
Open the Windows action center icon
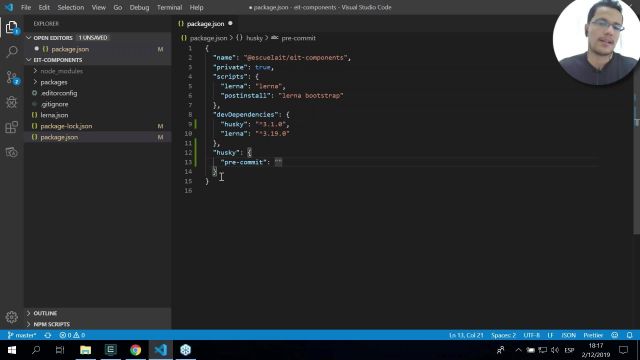[x=623, y=350]
